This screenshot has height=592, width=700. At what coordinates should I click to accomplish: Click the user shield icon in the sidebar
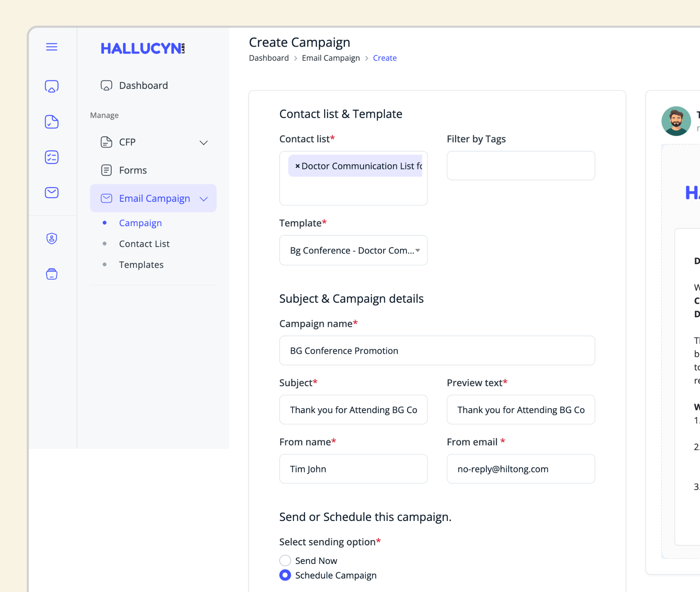click(51, 238)
